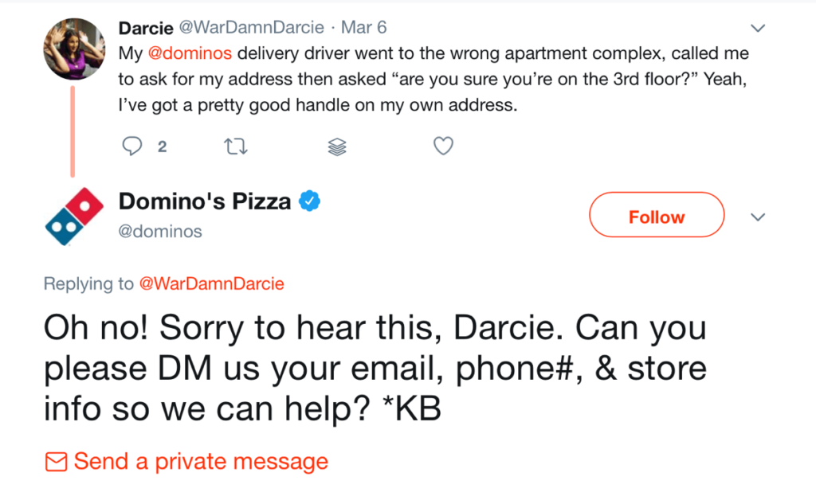This screenshot has height=504, width=816.
Task: Follow the Domino's Pizza account
Action: [x=656, y=217]
